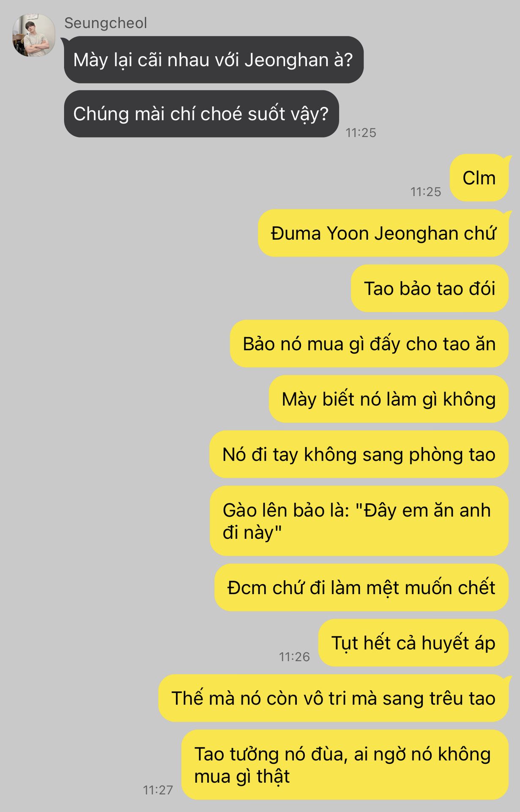Tap the 11:25 timestamp under Seungcheol's messages

tap(361, 133)
